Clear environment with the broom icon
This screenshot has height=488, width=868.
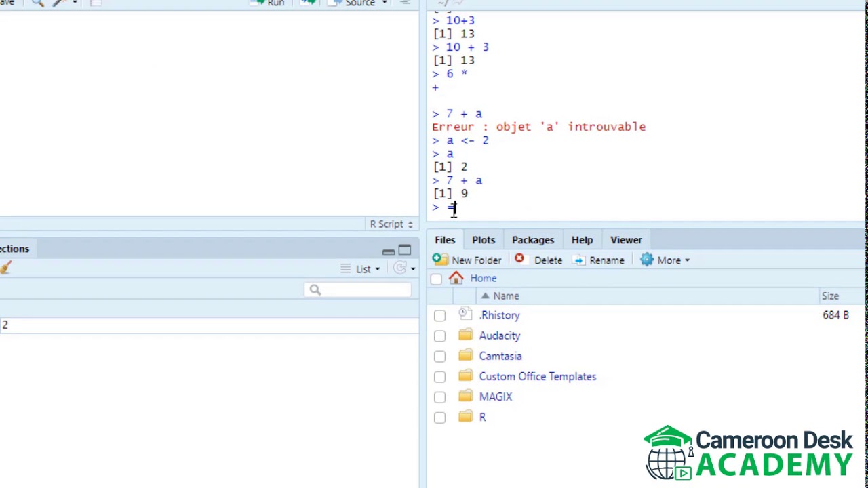(5, 268)
